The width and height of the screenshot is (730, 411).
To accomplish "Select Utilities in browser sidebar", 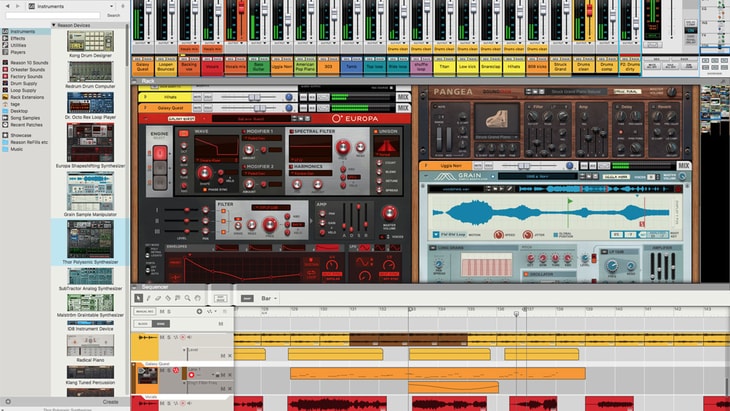I will pyautogui.click(x=18, y=45).
